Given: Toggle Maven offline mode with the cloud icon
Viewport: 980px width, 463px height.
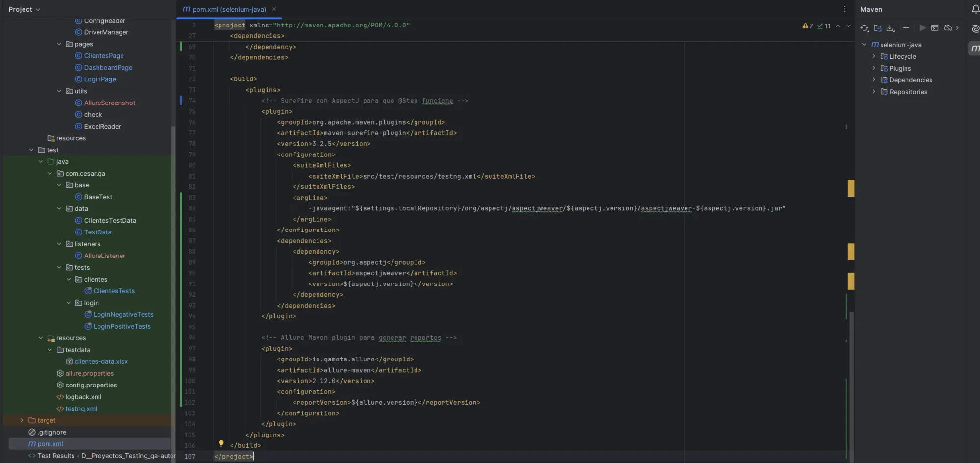Looking at the screenshot, I should coord(947,28).
